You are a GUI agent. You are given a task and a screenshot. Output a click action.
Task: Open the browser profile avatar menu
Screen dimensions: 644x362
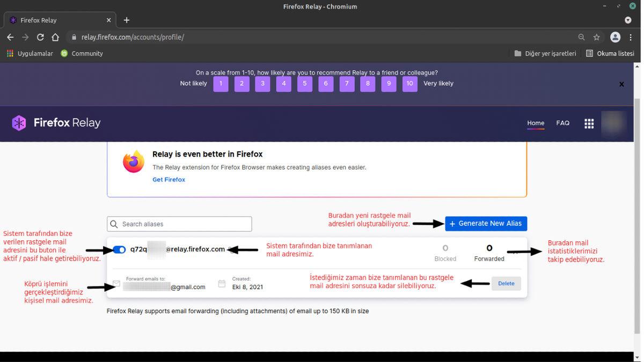pyautogui.click(x=615, y=37)
